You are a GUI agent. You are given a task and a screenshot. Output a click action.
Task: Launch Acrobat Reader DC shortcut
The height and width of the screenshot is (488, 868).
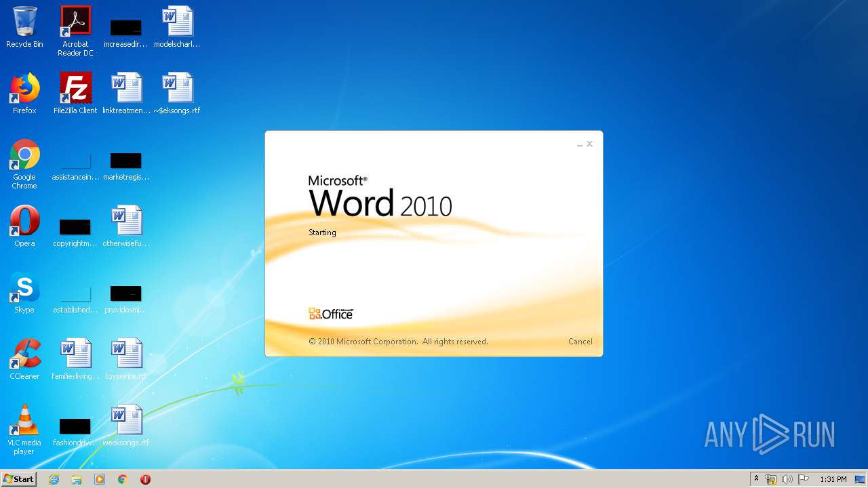[x=75, y=31]
